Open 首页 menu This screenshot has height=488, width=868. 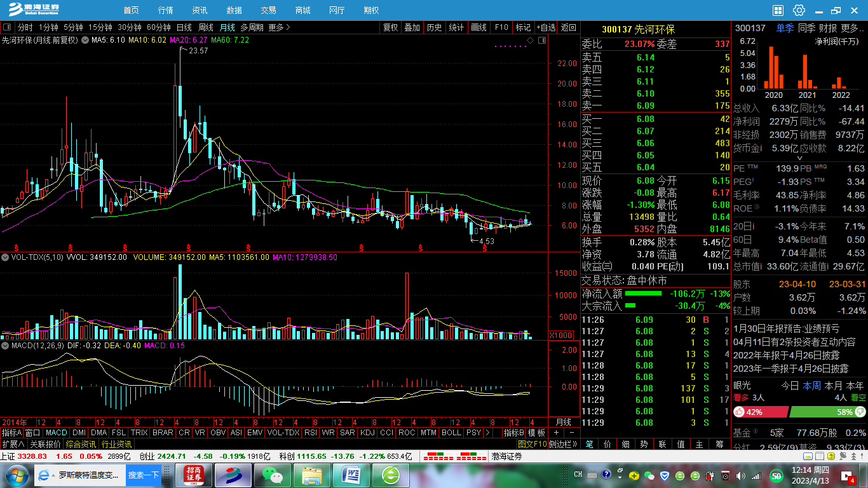click(x=131, y=10)
